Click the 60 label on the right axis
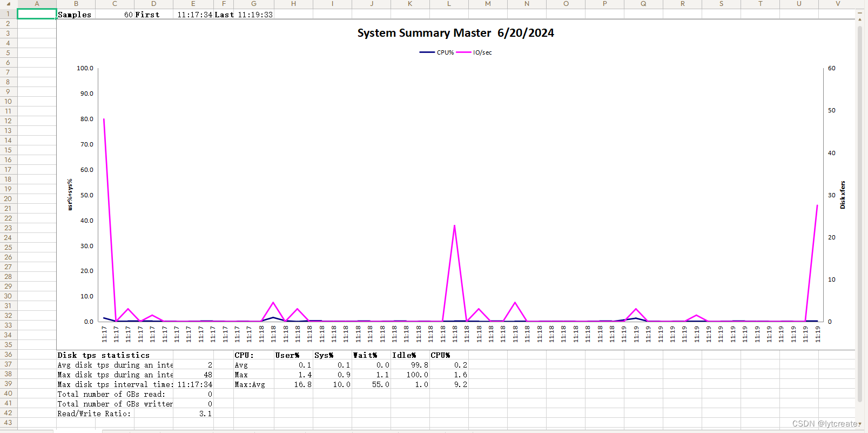This screenshot has height=433, width=868. pyautogui.click(x=832, y=68)
